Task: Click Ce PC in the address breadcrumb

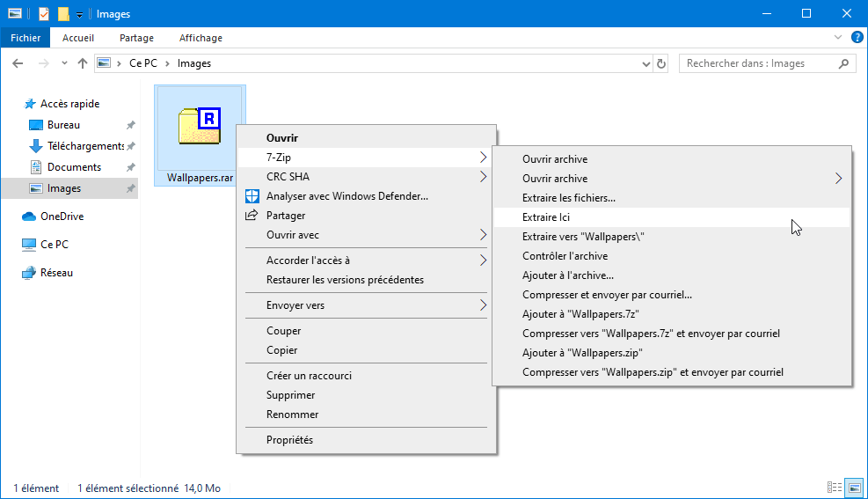Action: [x=142, y=63]
